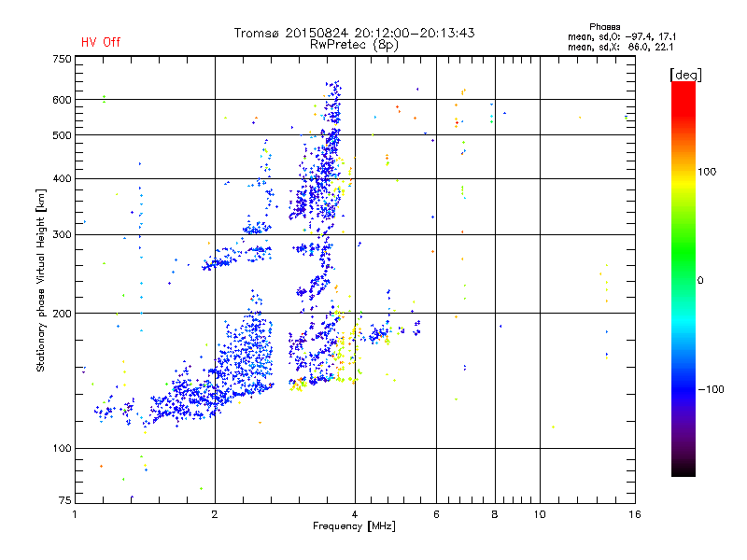Click the "750" height axis tick label
Viewport: 747px width, 560px height.
click(x=62, y=59)
